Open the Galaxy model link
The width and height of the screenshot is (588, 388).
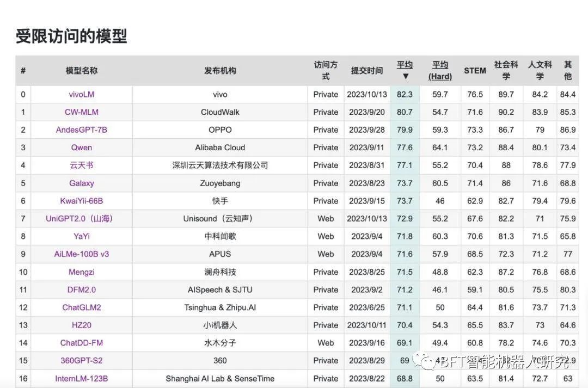coord(81,183)
